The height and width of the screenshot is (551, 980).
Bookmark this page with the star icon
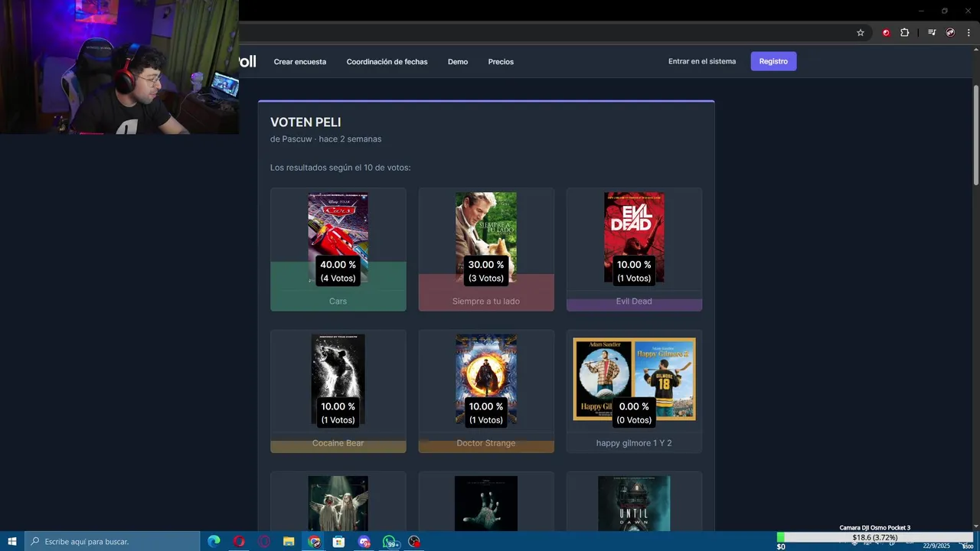click(861, 33)
